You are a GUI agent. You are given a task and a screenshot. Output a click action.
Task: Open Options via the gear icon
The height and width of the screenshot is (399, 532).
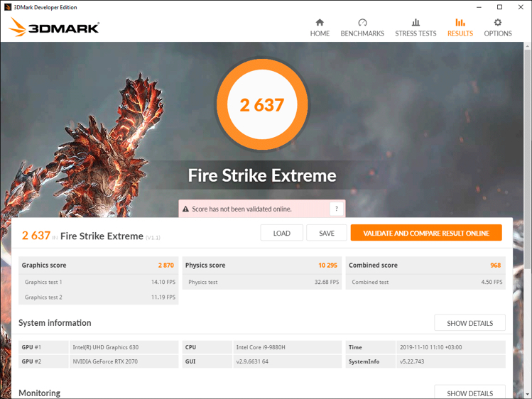pos(497,23)
